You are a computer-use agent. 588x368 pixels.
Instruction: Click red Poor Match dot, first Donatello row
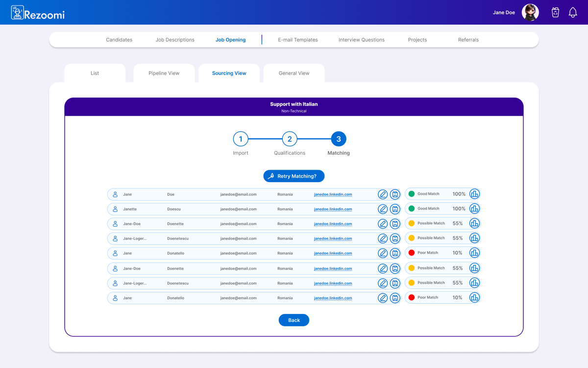[412, 253]
